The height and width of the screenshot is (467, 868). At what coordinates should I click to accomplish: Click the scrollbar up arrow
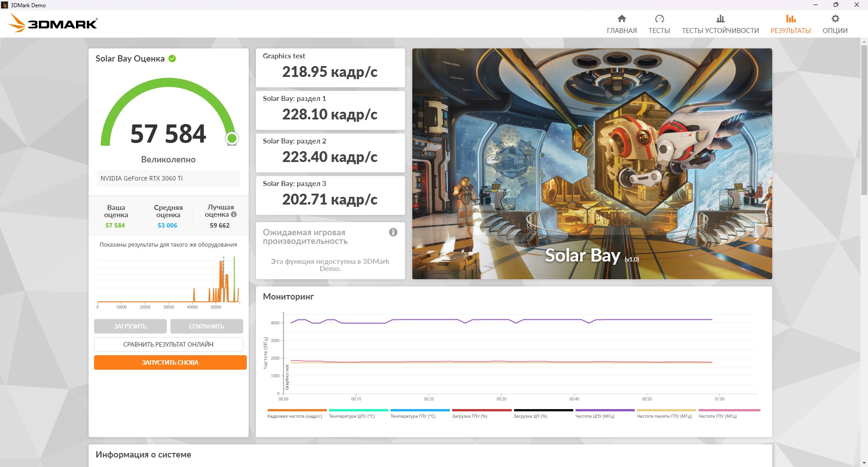click(864, 41)
